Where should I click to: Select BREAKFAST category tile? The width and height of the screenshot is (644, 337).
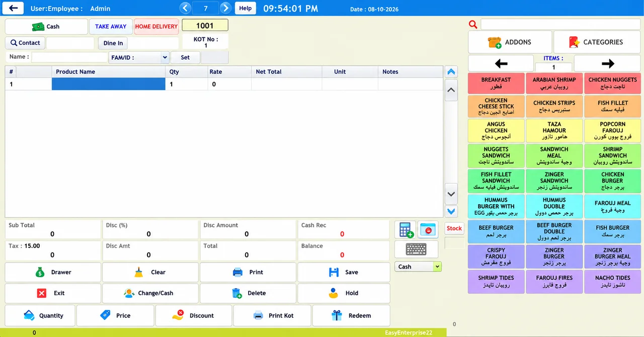pos(496,83)
